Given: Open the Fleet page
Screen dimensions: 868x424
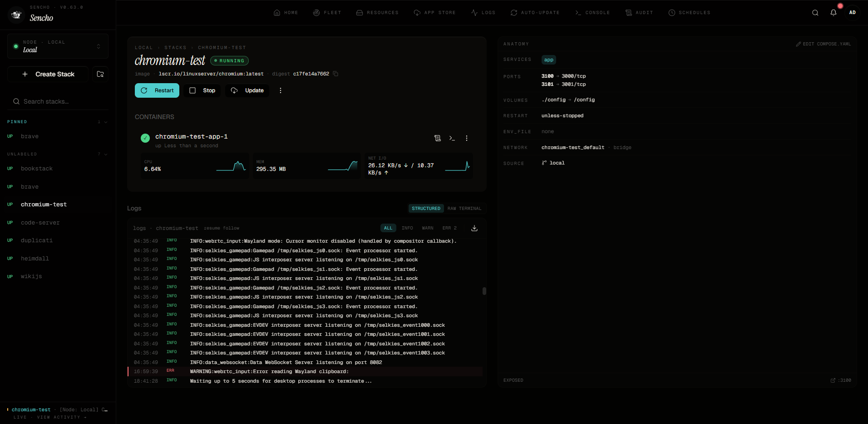Looking at the screenshot, I should coord(327,13).
